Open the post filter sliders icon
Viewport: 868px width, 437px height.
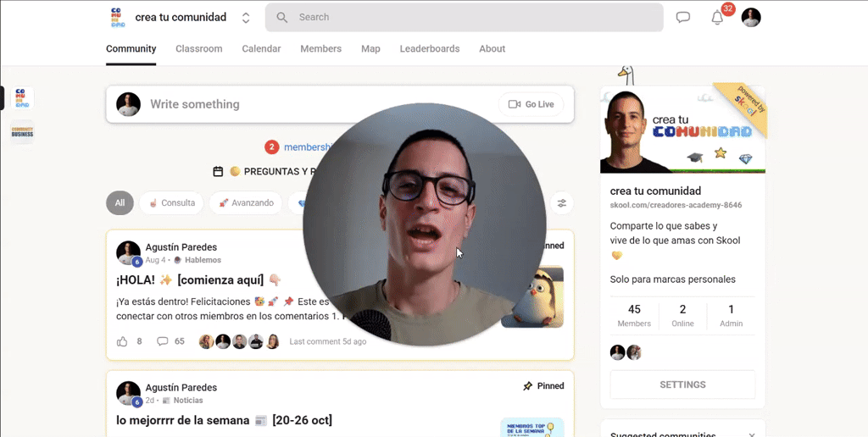(562, 203)
